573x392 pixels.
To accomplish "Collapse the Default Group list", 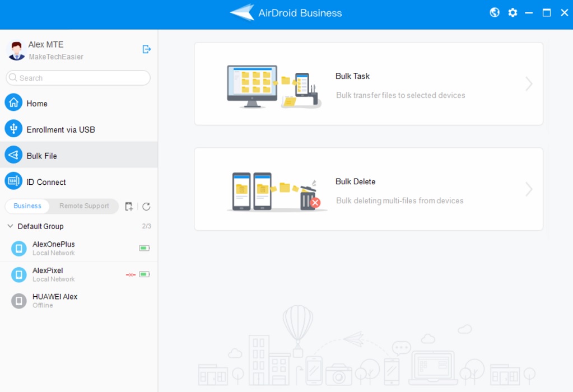I will point(9,226).
